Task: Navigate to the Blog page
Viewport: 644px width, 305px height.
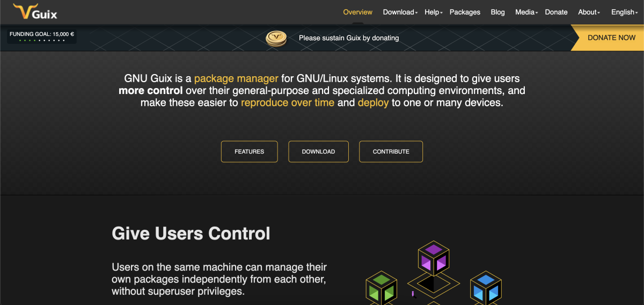Action: [x=497, y=12]
